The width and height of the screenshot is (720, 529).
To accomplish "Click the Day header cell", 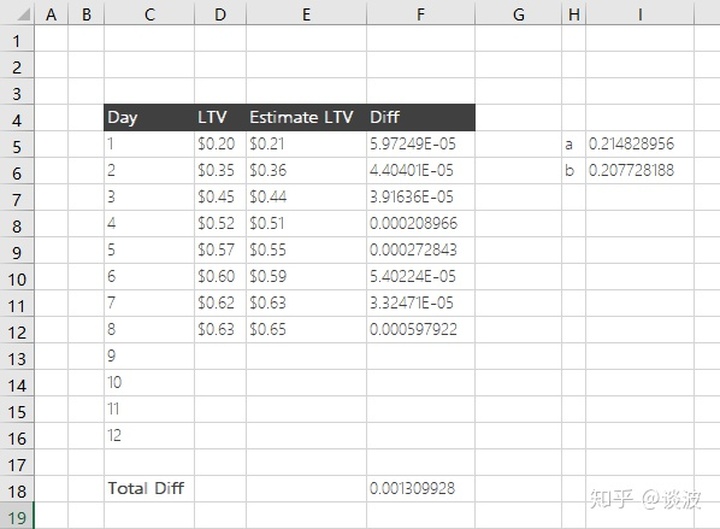I will [149, 118].
